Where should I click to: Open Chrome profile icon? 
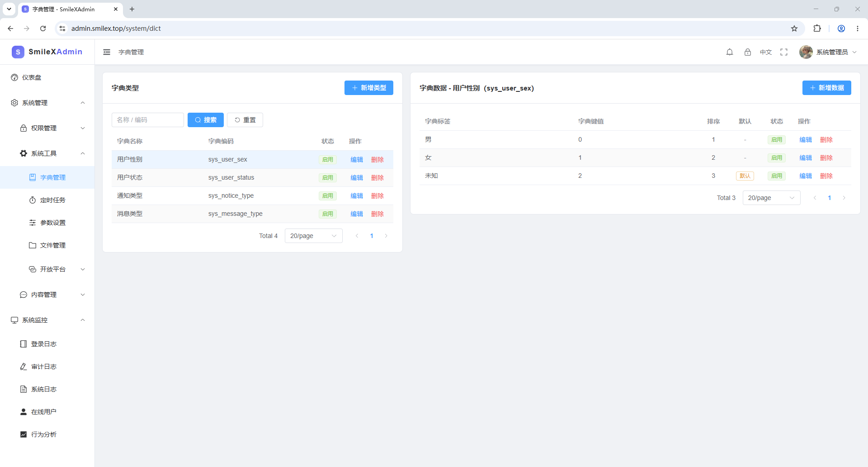coord(841,29)
